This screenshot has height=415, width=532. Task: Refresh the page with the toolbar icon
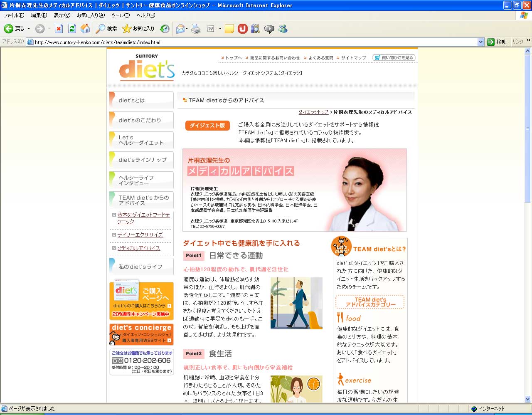[x=72, y=29]
